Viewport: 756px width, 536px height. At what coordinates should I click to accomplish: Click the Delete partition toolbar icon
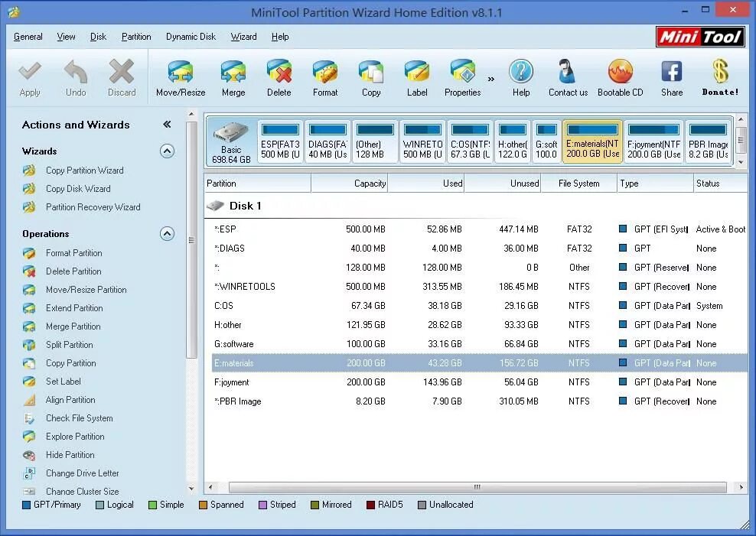point(279,72)
